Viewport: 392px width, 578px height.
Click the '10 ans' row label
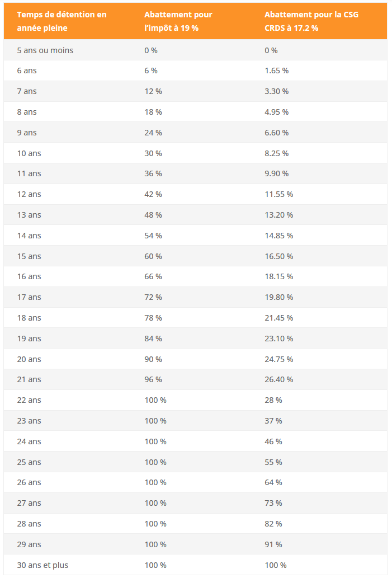[x=29, y=153]
